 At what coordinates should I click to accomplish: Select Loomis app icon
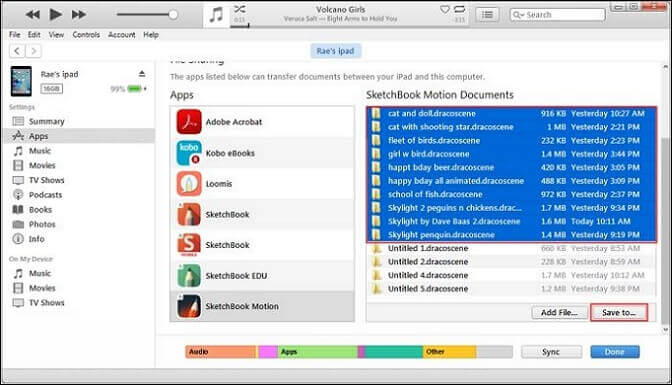click(189, 183)
